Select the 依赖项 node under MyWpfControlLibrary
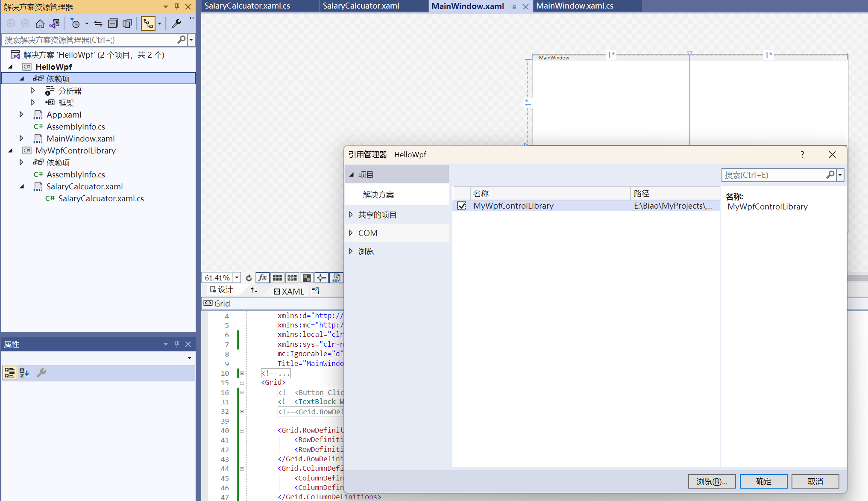The width and height of the screenshot is (868, 501). point(58,162)
